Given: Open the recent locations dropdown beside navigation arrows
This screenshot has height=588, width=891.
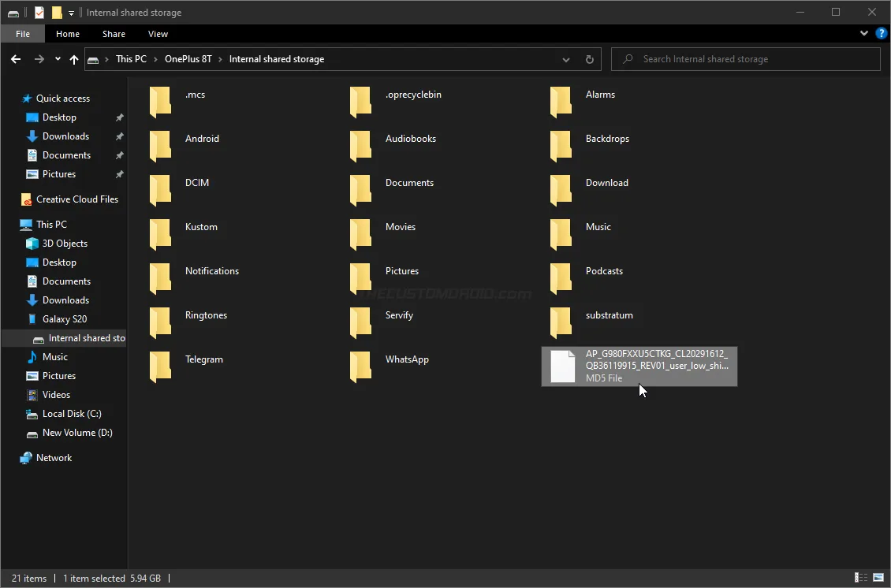Looking at the screenshot, I should pyautogui.click(x=56, y=59).
